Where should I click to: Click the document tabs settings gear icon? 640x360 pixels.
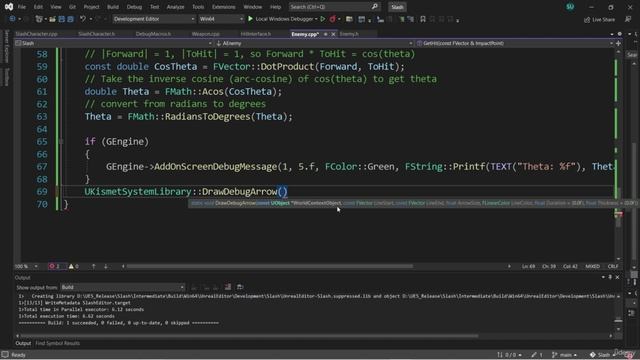620,34
